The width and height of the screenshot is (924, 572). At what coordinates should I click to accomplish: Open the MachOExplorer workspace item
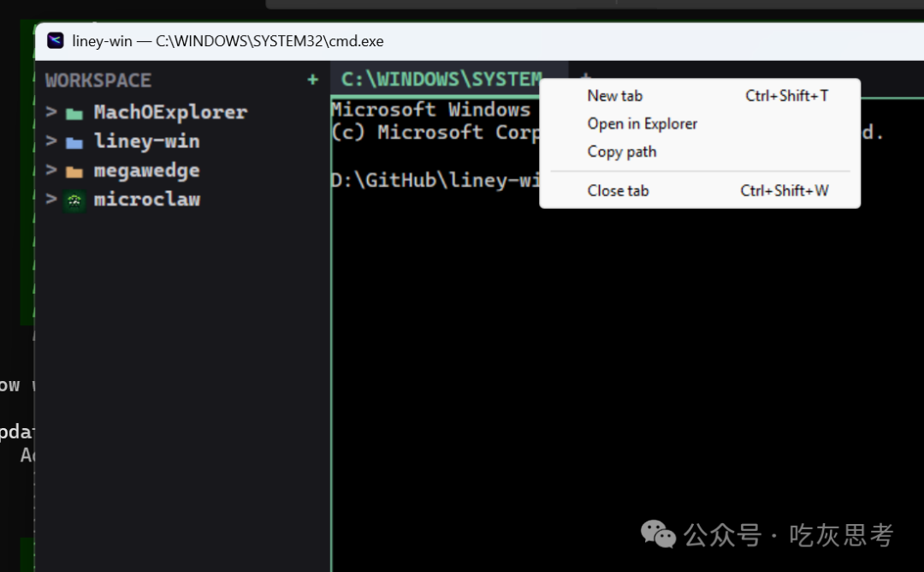[x=170, y=112]
